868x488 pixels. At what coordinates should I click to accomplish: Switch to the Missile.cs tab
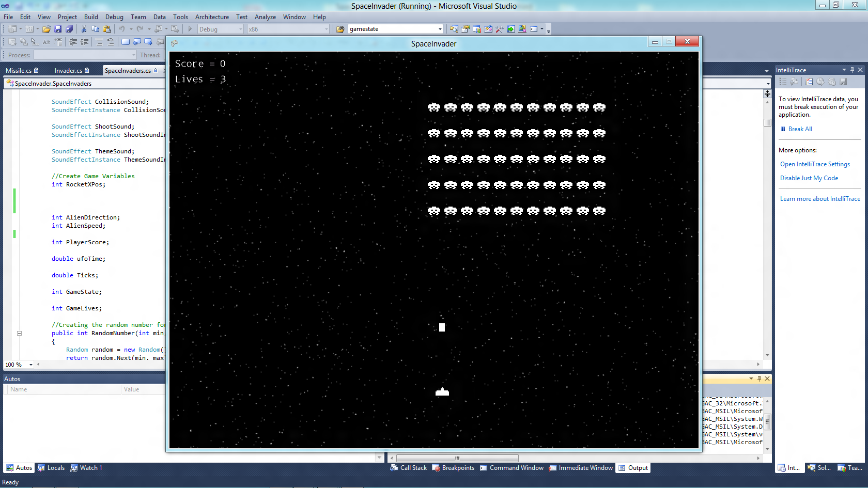22,70
